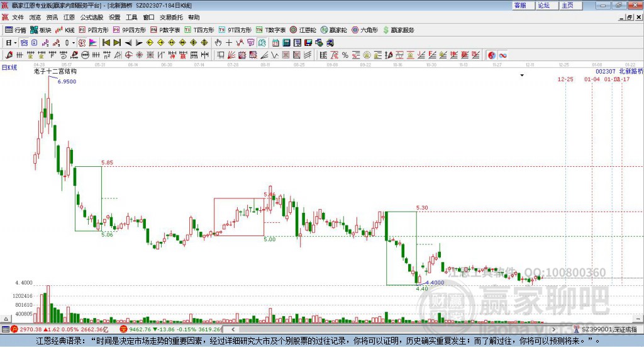
Task: Click the chart pane scroll down arrow
Action: (639, 319)
